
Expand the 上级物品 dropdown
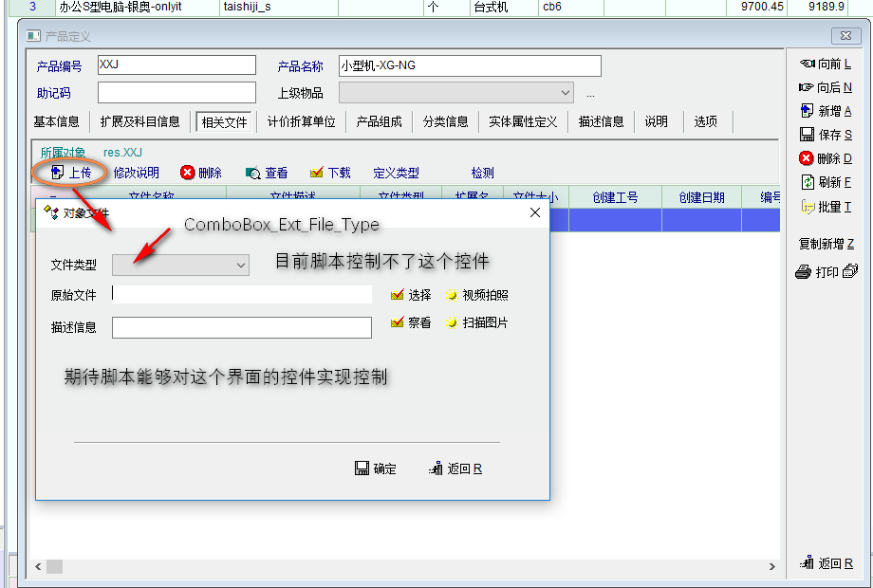tap(566, 93)
